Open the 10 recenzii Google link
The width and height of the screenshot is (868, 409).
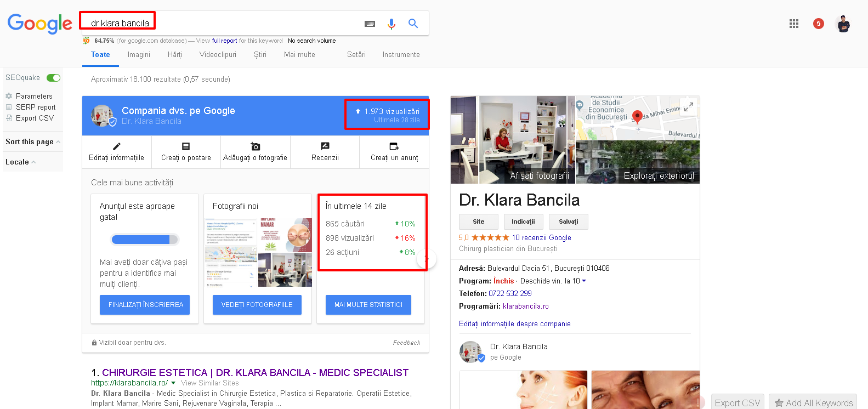tap(542, 237)
